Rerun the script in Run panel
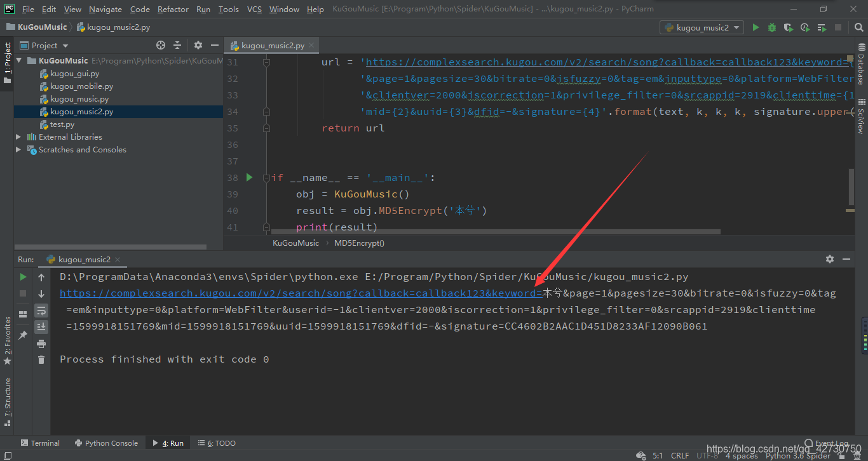The width and height of the screenshot is (868, 461). (x=23, y=277)
